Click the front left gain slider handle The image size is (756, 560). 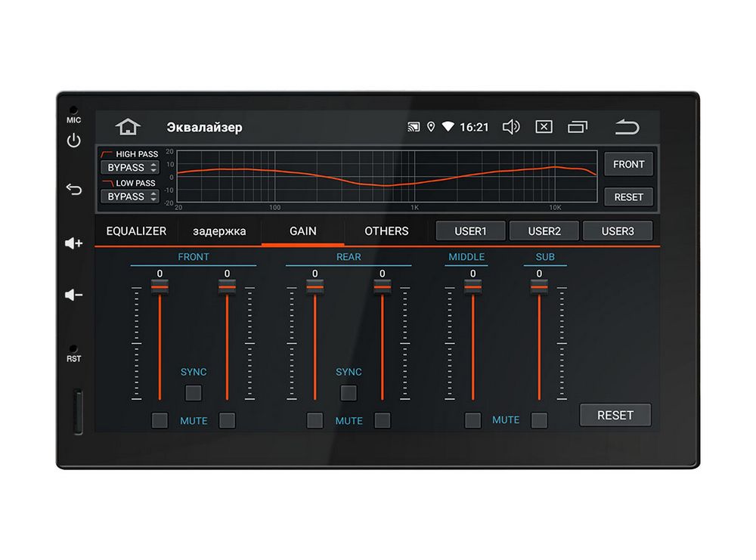point(160,287)
